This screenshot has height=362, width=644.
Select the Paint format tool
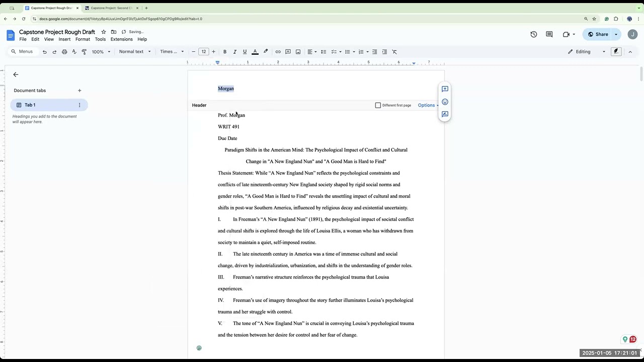pos(84,52)
